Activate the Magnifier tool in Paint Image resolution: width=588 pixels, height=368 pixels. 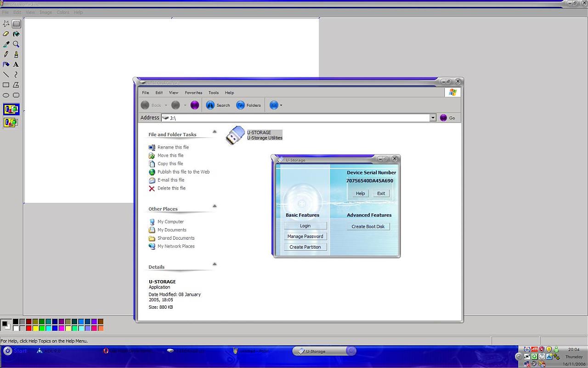(16, 44)
